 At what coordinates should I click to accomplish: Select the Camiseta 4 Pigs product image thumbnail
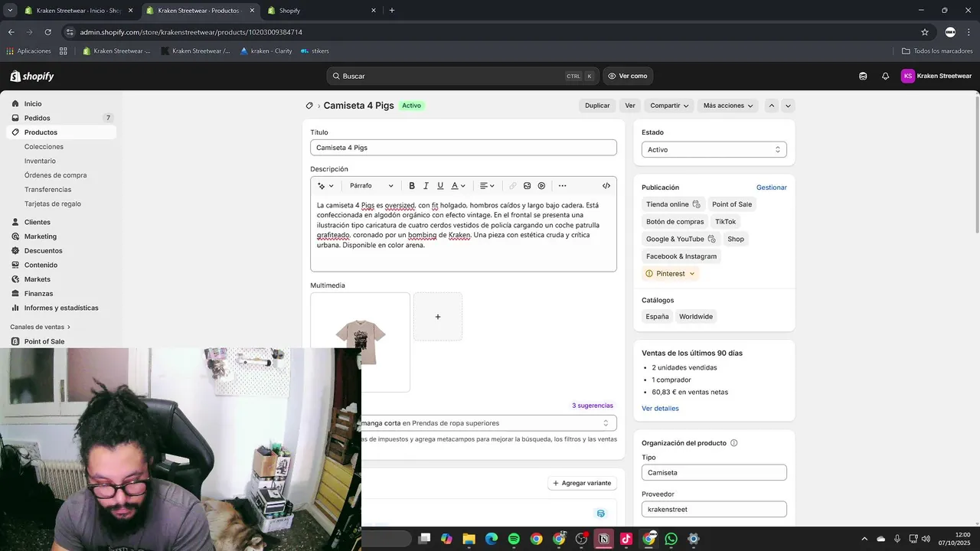[x=360, y=342]
